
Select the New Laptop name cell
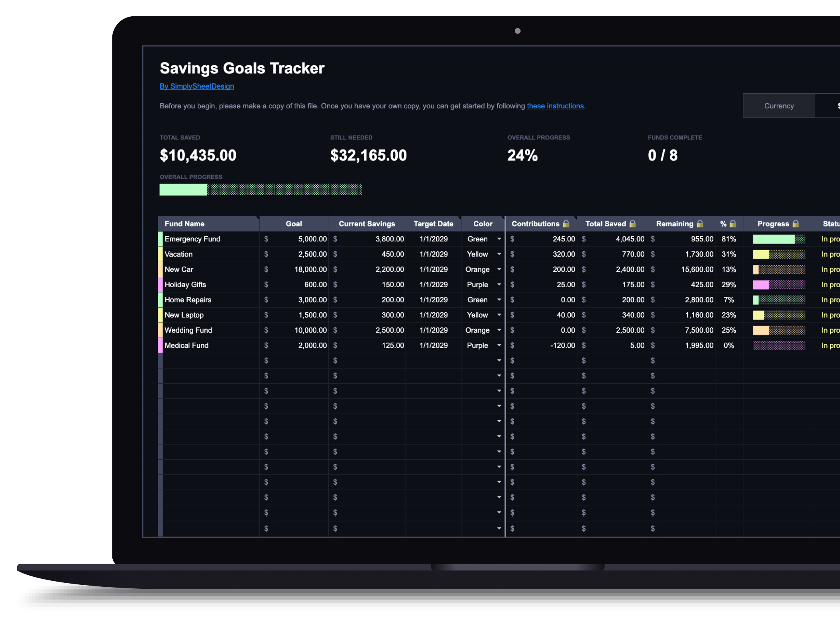211,315
